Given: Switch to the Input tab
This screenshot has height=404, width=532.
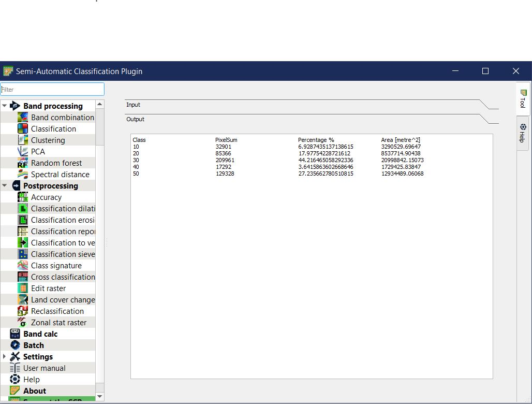Looking at the screenshot, I should click(134, 105).
